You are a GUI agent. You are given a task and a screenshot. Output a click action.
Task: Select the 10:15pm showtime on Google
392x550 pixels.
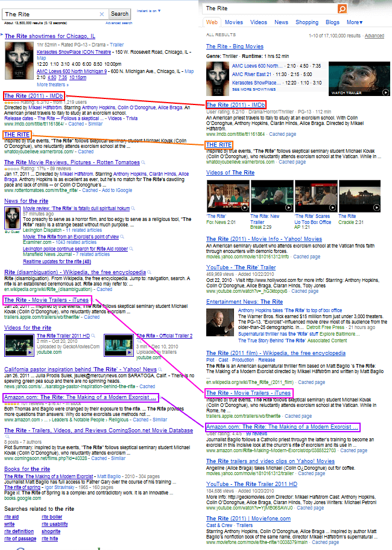click(78, 77)
